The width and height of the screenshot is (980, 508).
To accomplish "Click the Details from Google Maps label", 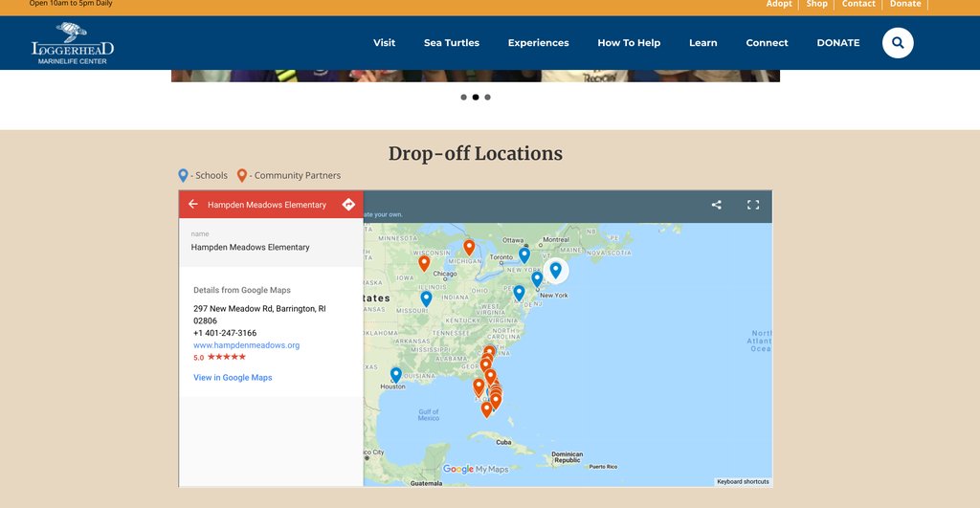I will 242,290.
